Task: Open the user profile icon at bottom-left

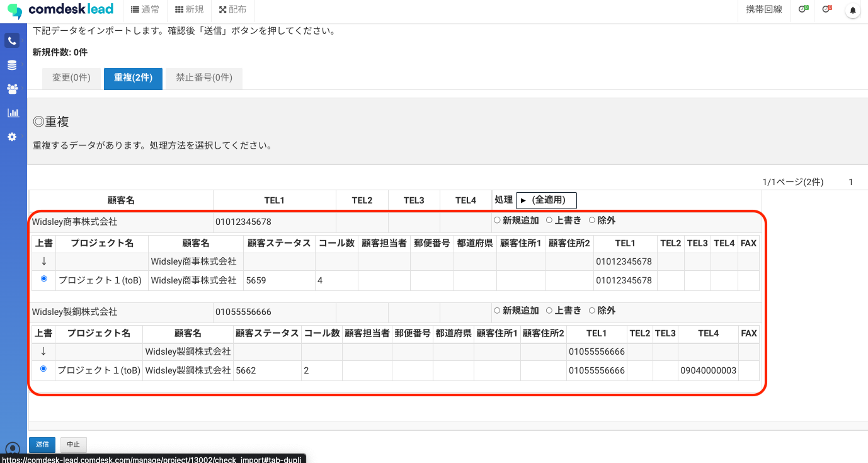Action: [12, 449]
